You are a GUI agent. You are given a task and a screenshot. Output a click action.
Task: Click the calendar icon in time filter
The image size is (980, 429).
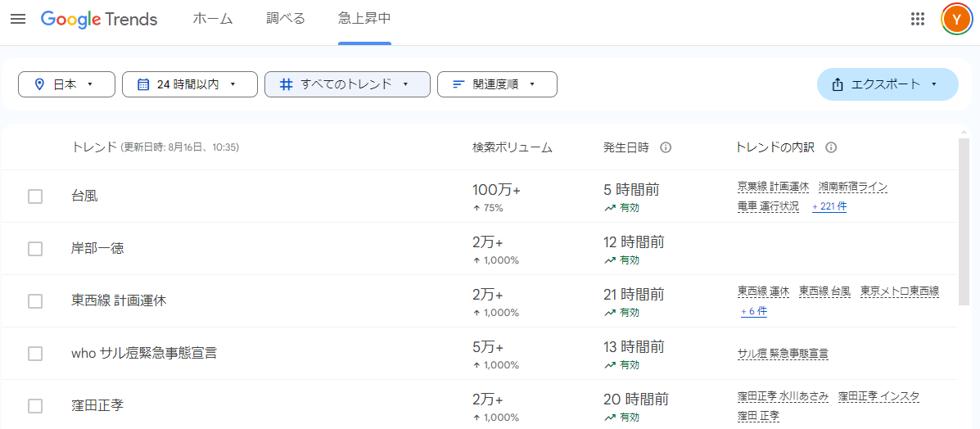click(143, 84)
